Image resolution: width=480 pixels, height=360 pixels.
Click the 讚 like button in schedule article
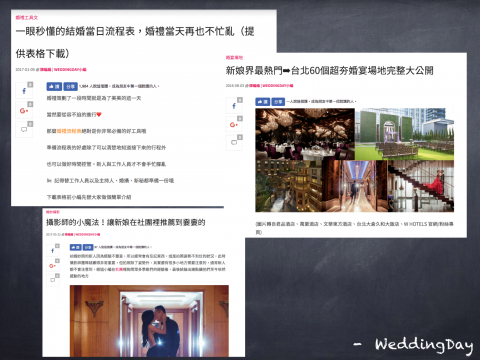tap(54, 87)
